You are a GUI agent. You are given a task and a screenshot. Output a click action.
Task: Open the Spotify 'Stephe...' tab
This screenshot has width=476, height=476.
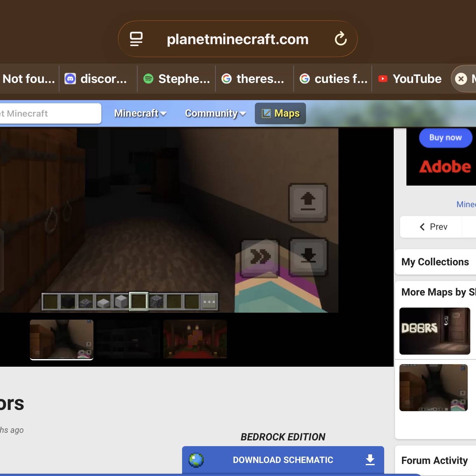(176, 79)
